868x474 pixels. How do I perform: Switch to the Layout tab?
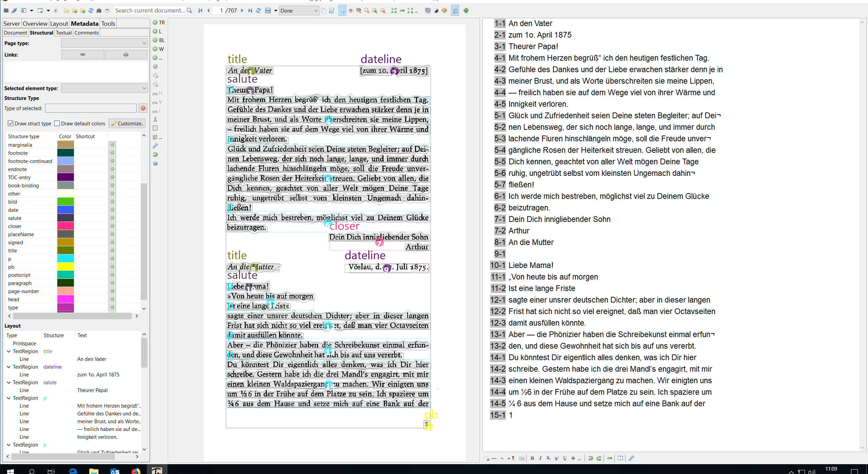59,23
